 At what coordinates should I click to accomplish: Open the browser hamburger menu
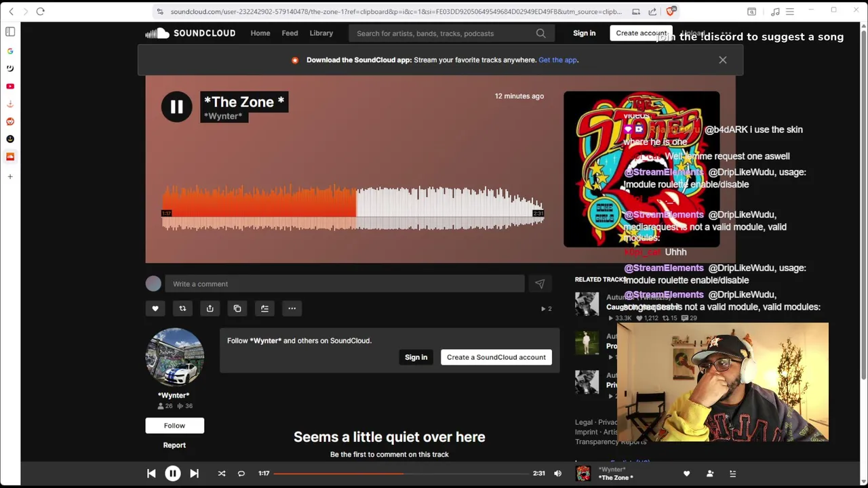tap(791, 12)
